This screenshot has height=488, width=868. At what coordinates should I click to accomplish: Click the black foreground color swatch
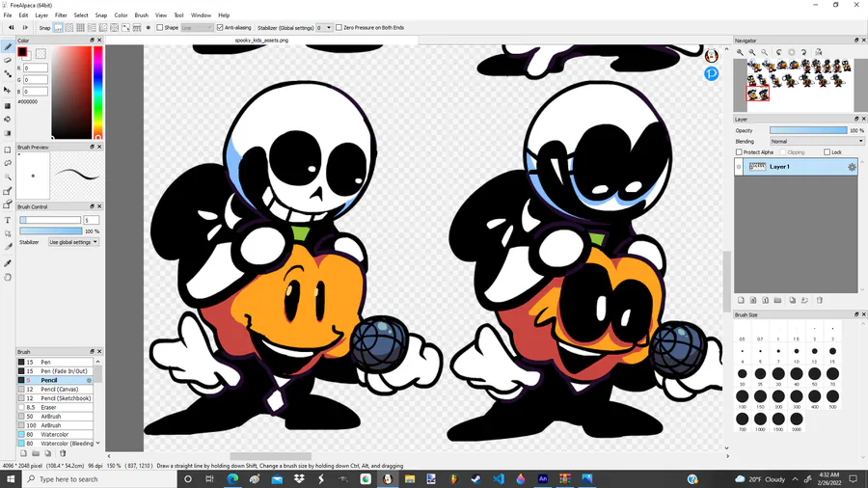pos(22,52)
